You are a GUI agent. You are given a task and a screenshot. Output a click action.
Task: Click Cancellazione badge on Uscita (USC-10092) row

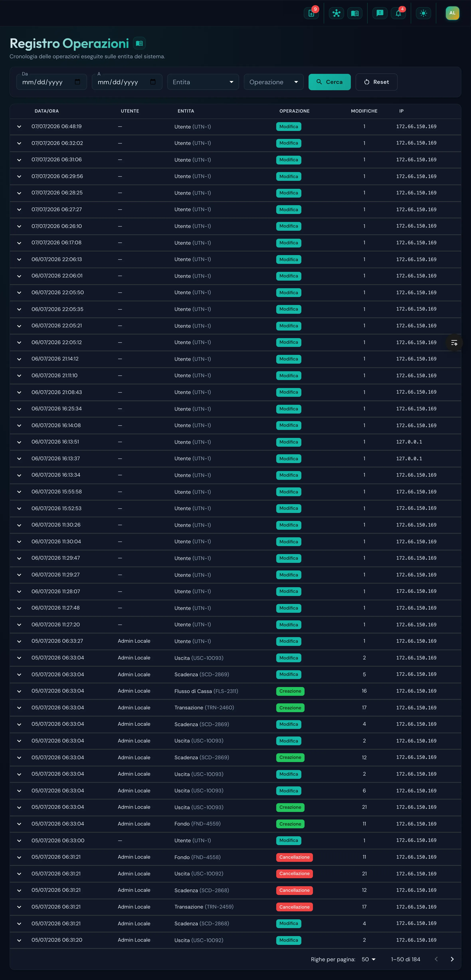click(294, 873)
